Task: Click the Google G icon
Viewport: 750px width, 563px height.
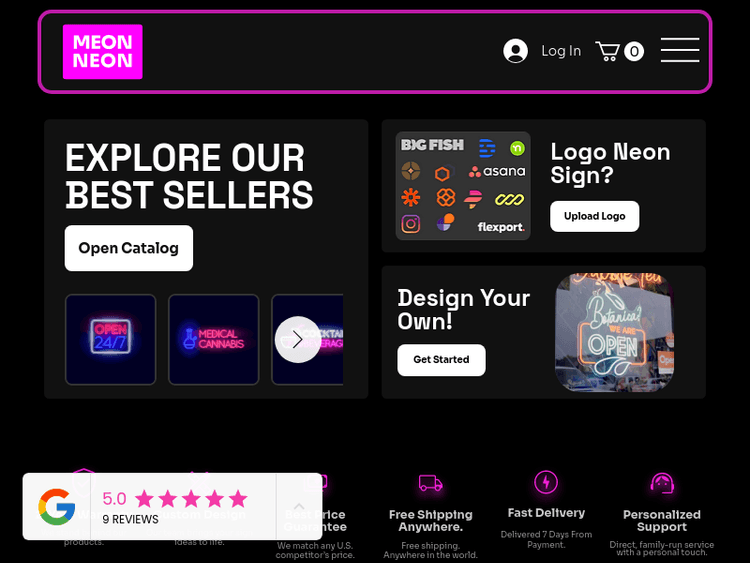Action: 56,507
